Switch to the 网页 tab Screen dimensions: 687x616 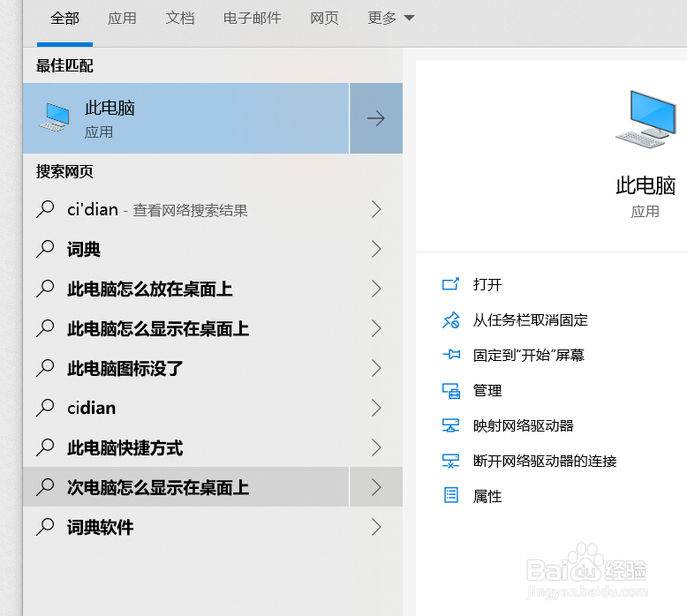(x=324, y=19)
